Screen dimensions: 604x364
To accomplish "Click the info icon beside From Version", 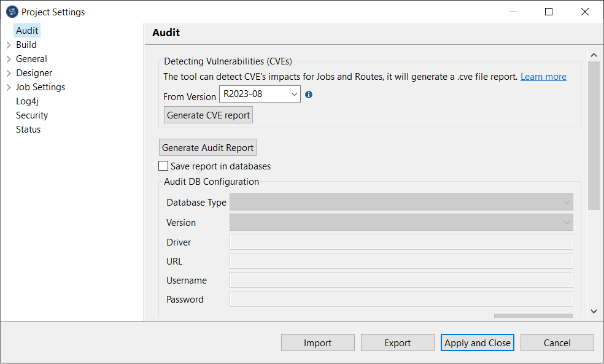I will click(x=308, y=95).
